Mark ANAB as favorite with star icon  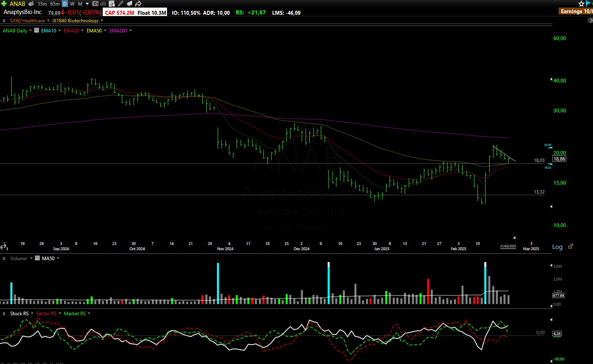(581, 4)
